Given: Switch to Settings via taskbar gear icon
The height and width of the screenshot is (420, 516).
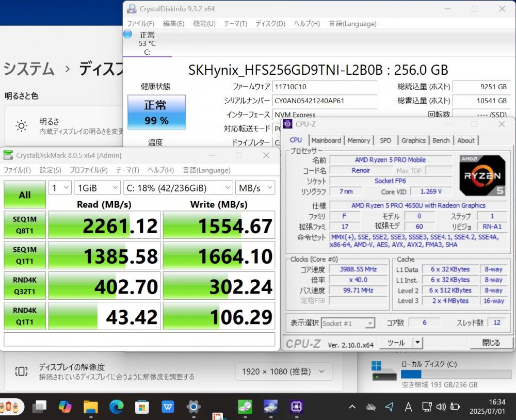Looking at the screenshot, I should (x=193, y=407).
